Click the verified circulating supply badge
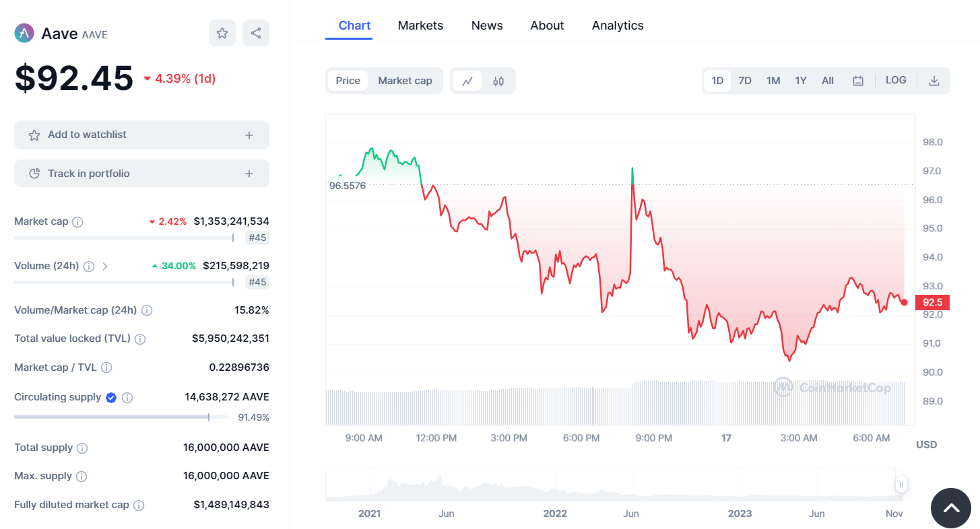Image resolution: width=980 pixels, height=529 pixels. click(111, 398)
